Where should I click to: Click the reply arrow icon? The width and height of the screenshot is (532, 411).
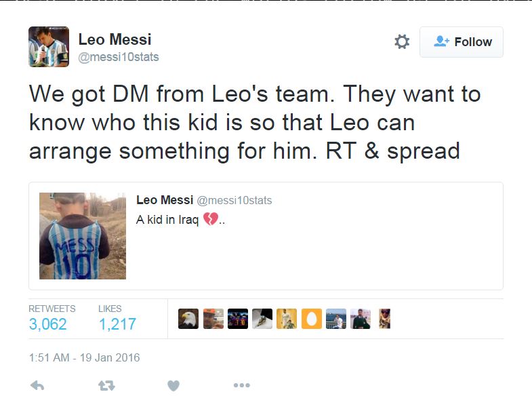[x=38, y=385]
